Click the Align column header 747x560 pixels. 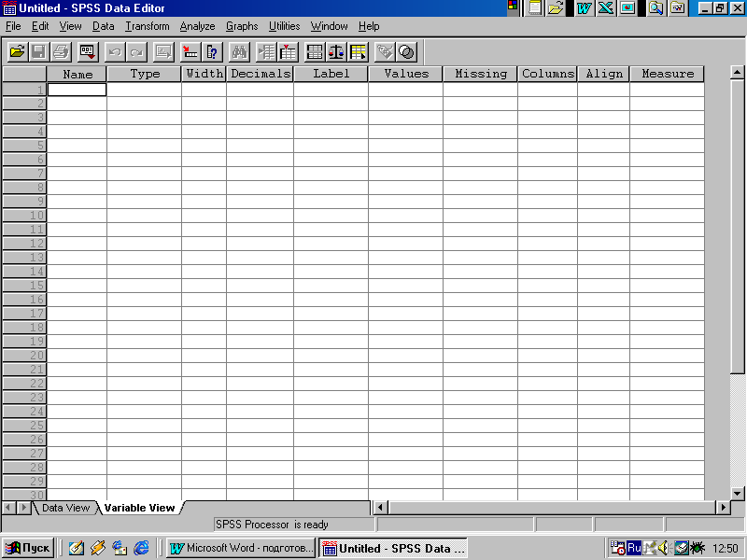(x=603, y=74)
